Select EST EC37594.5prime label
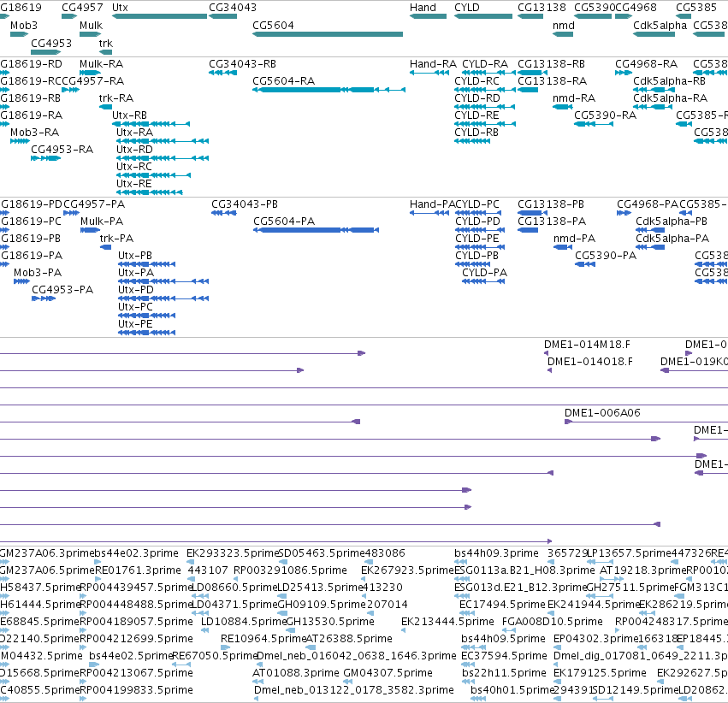This screenshot has height=703, width=728. click(504, 656)
